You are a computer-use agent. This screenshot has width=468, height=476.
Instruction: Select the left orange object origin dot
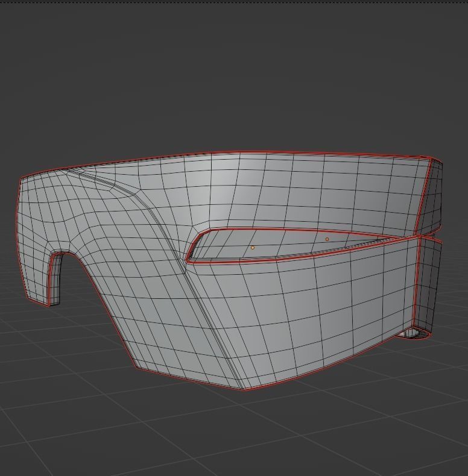[x=253, y=248]
